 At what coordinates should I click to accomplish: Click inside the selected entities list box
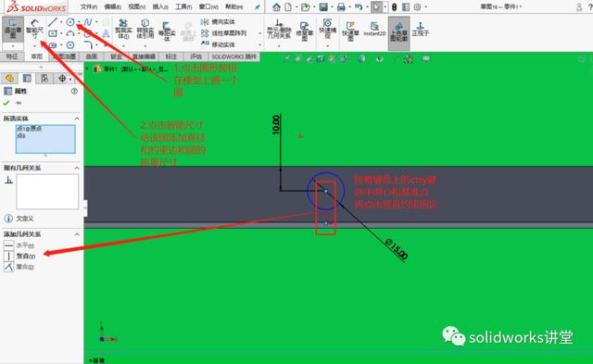click(45, 139)
